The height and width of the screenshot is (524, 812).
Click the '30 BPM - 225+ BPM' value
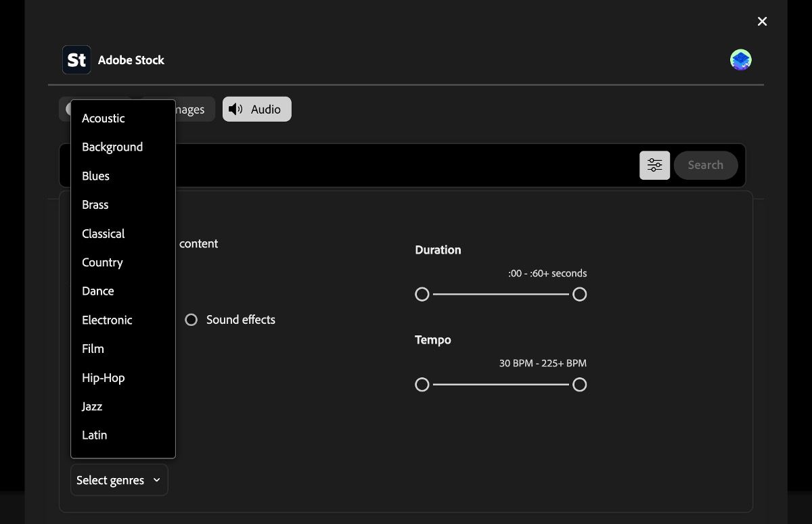pos(543,363)
